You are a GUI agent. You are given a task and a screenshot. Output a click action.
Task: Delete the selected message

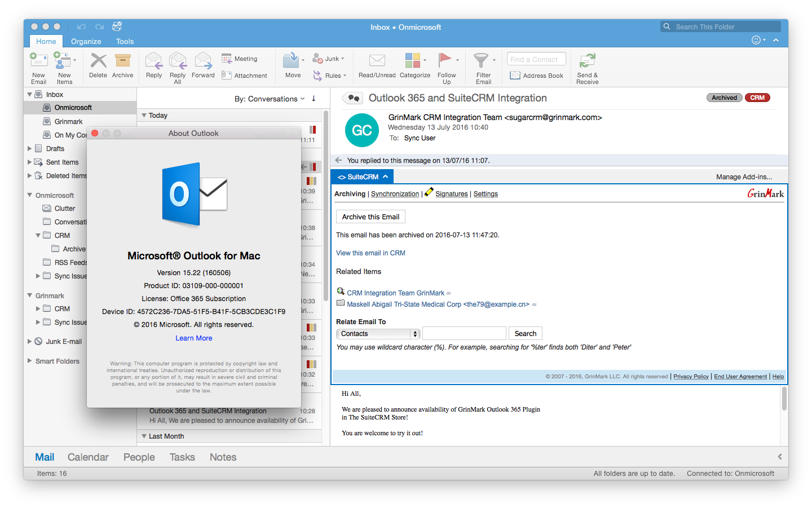(98, 66)
